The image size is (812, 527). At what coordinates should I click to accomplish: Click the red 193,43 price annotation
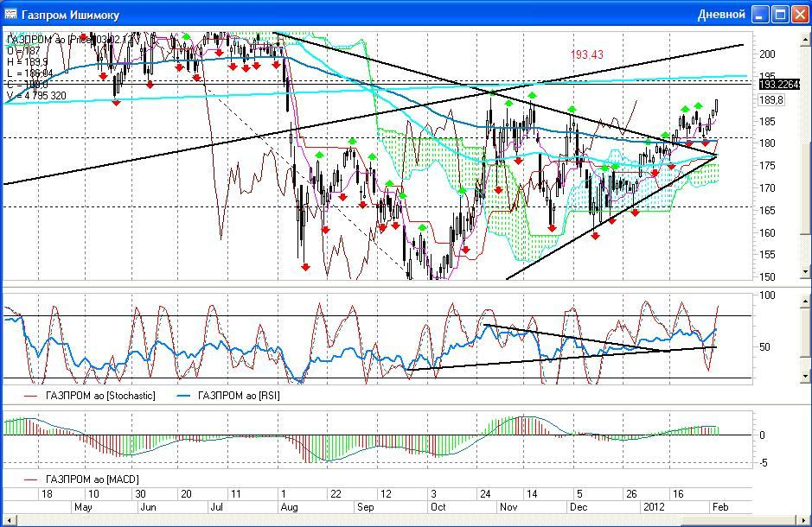[586, 54]
